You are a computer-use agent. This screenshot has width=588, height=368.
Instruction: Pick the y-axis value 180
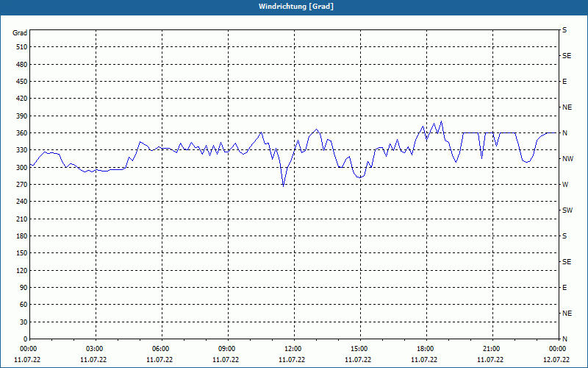22,236
